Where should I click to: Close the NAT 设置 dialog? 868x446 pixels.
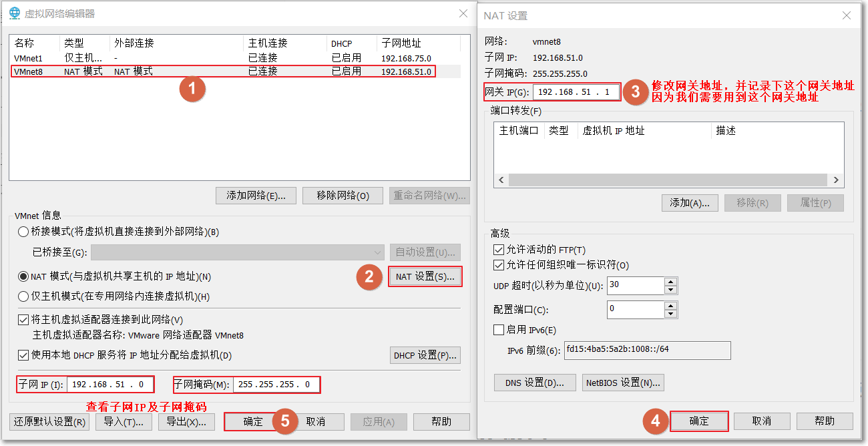(847, 16)
